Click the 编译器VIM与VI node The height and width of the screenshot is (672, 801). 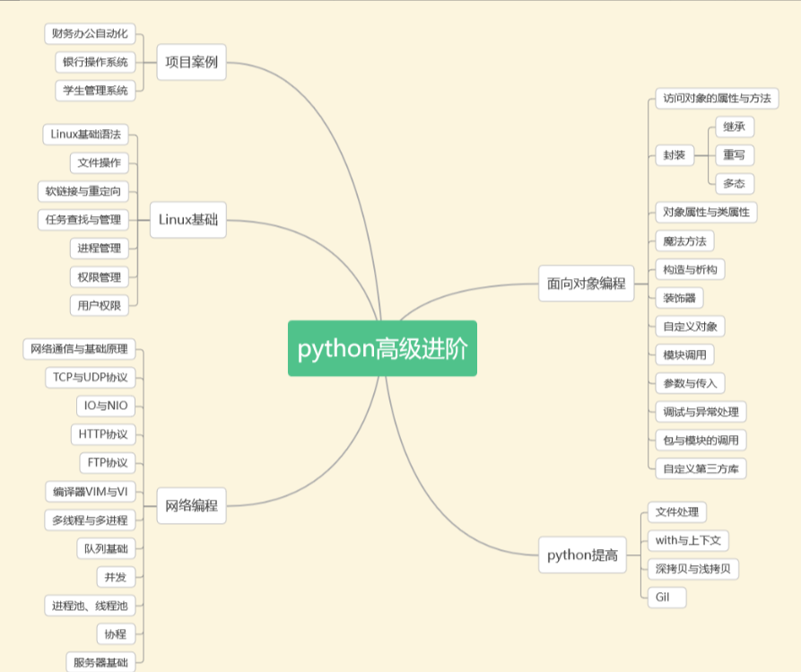(x=91, y=492)
